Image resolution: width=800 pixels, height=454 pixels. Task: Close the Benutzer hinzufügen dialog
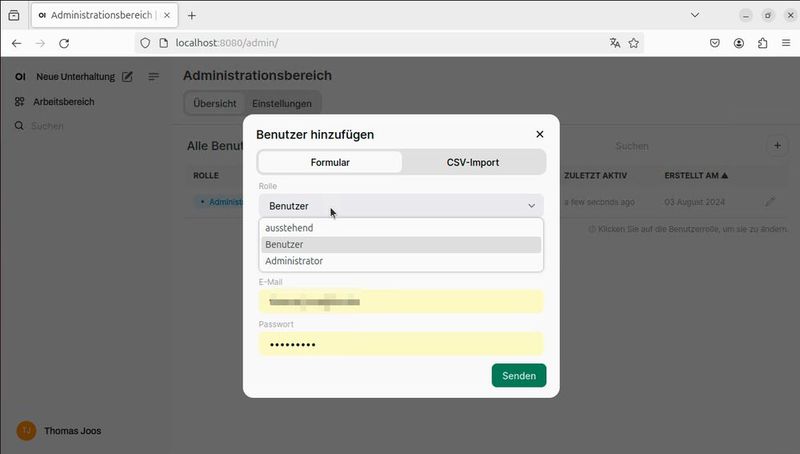[540, 134]
